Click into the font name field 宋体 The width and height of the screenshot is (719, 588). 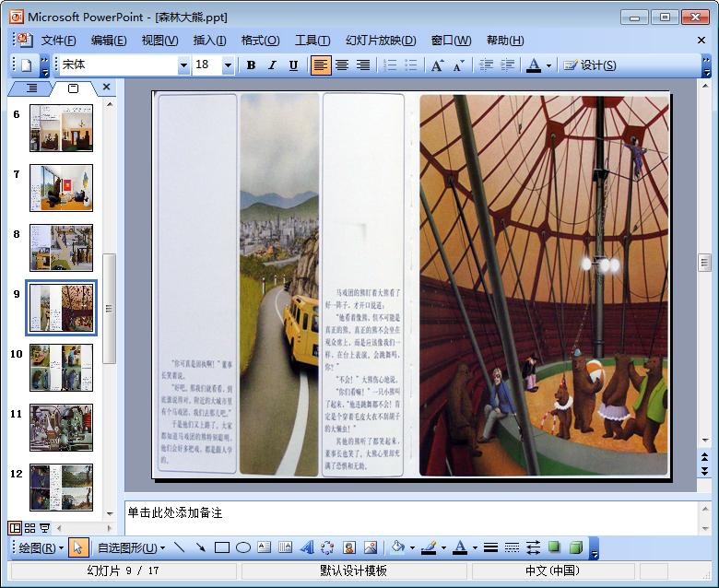[x=118, y=65]
